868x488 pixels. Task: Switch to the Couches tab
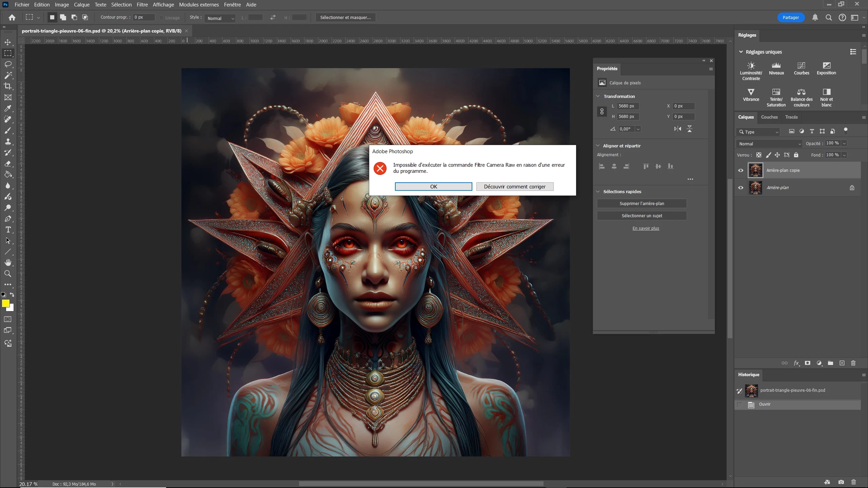pos(769,117)
